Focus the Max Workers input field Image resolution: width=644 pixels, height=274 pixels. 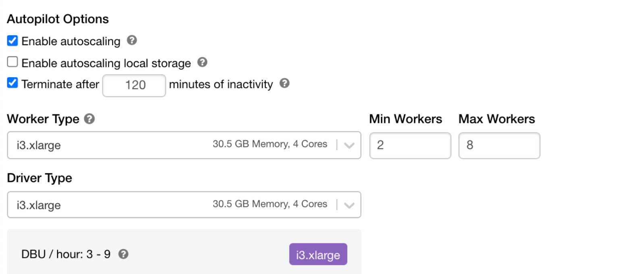(x=499, y=145)
